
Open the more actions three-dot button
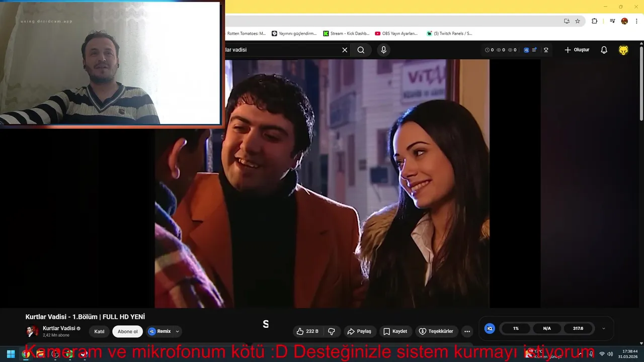tap(467, 331)
